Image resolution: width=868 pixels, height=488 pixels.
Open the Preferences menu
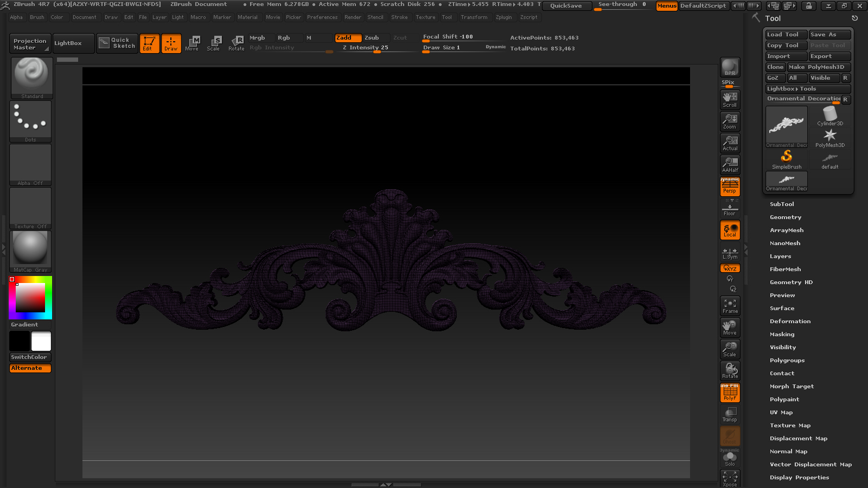(322, 17)
